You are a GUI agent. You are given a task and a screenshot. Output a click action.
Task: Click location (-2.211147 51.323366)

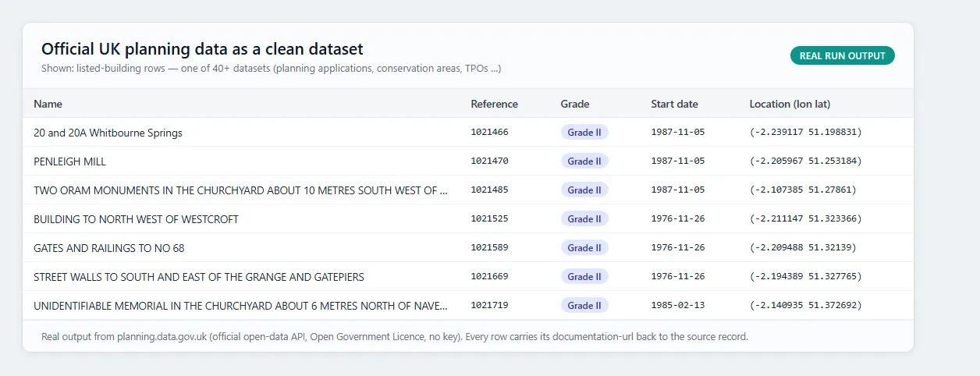806,219
